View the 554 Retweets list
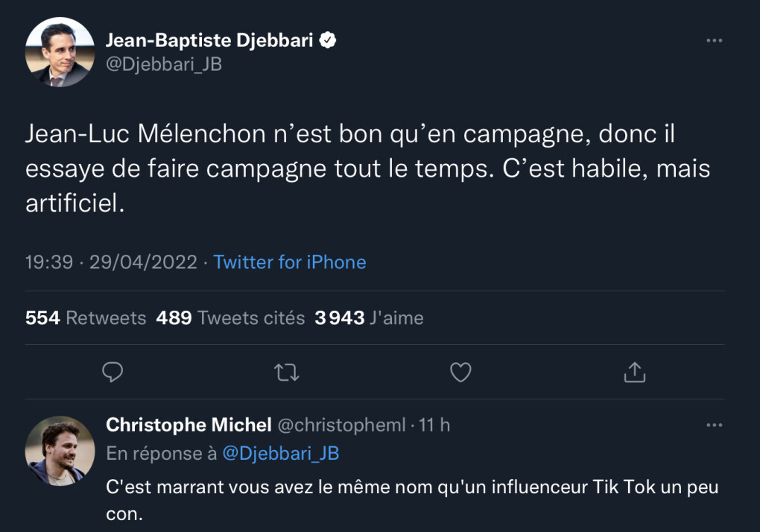The image size is (760, 532). (86, 318)
